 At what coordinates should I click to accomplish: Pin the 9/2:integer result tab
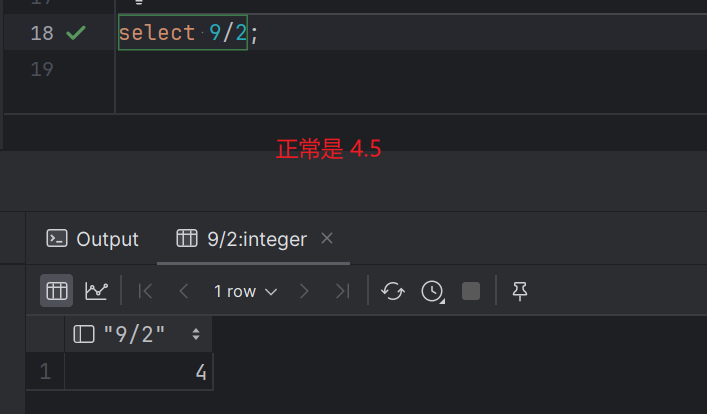click(x=519, y=291)
